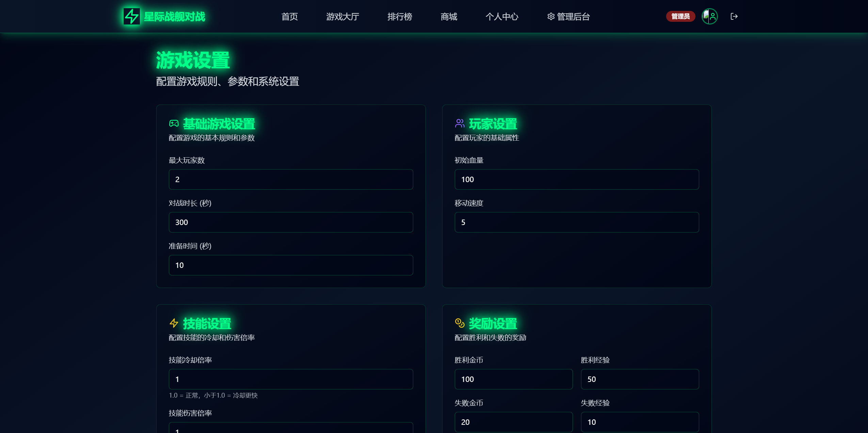
Task: Click the gamepad icon in 基础游戏设置
Action: coord(174,123)
